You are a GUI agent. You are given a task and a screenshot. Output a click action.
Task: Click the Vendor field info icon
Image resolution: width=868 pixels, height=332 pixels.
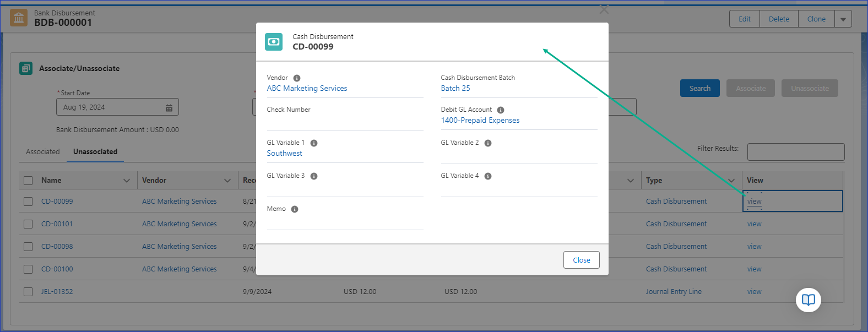[x=297, y=78]
